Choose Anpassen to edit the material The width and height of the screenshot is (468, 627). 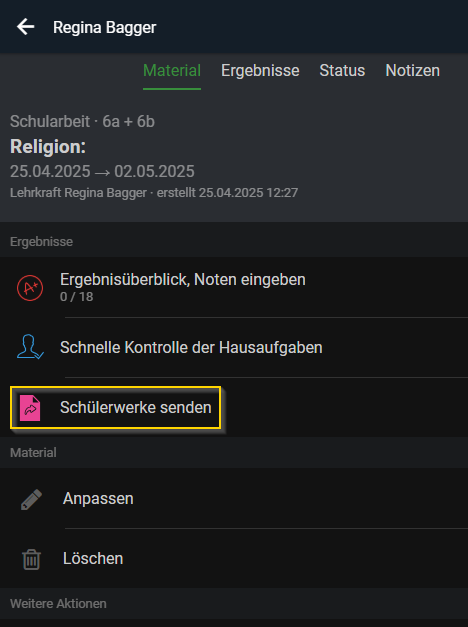coord(234,499)
